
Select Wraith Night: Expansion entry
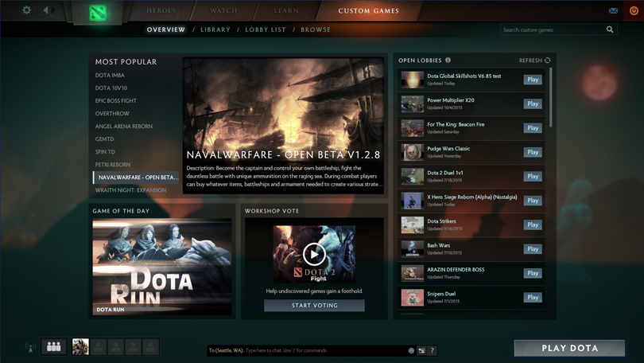130,190
